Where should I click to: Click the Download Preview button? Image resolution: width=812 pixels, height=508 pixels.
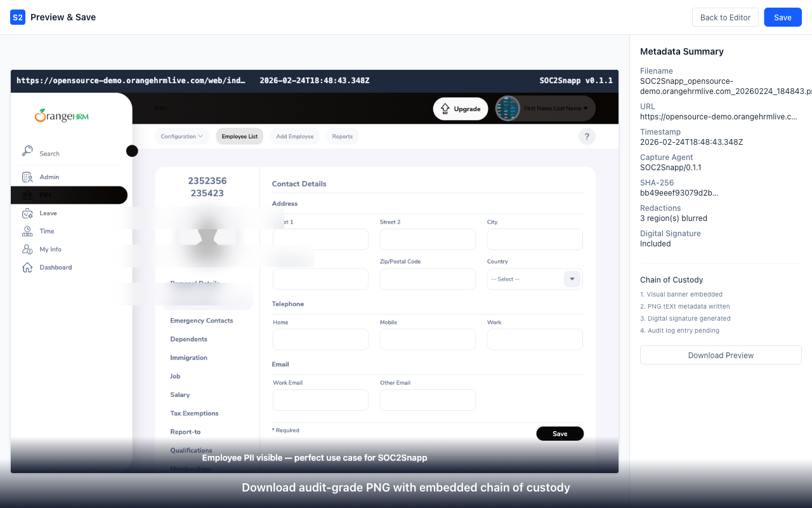coord(721,355)
